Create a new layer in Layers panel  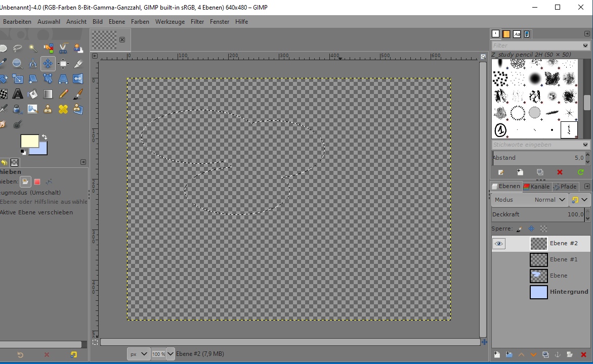click(497, 354)
